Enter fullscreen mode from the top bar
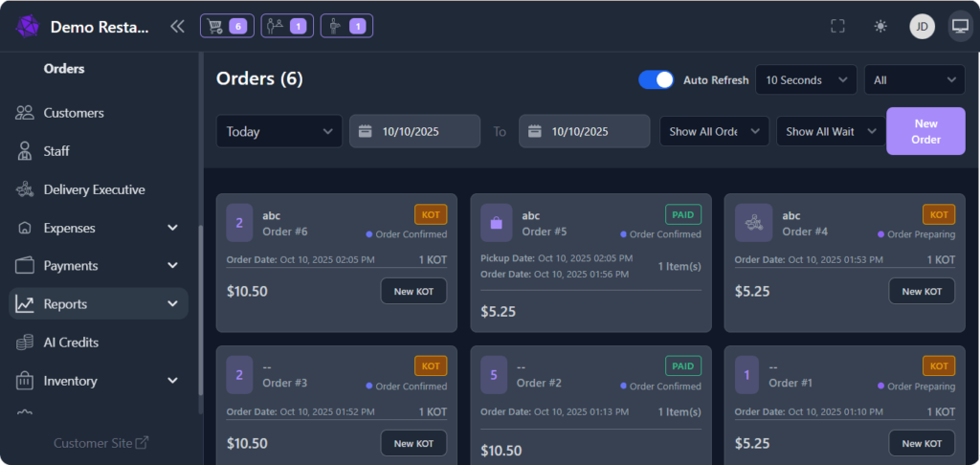The image size is (980, 465). (x=837, y=27)
